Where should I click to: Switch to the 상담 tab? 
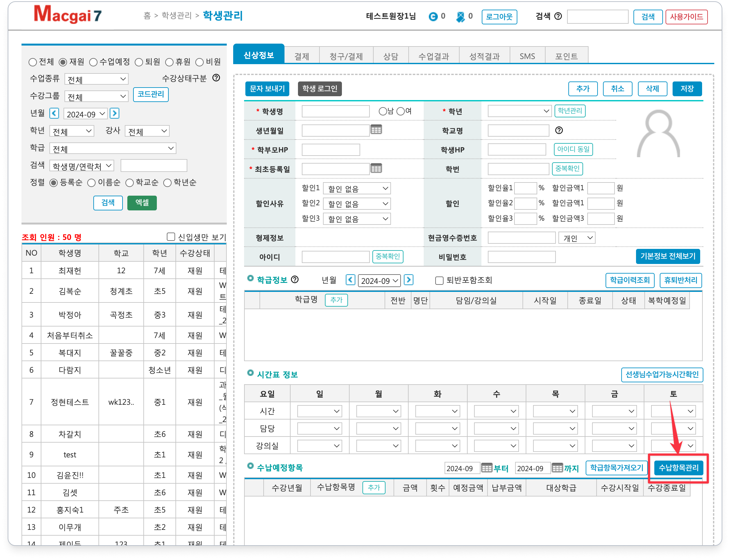coord(390,56)
